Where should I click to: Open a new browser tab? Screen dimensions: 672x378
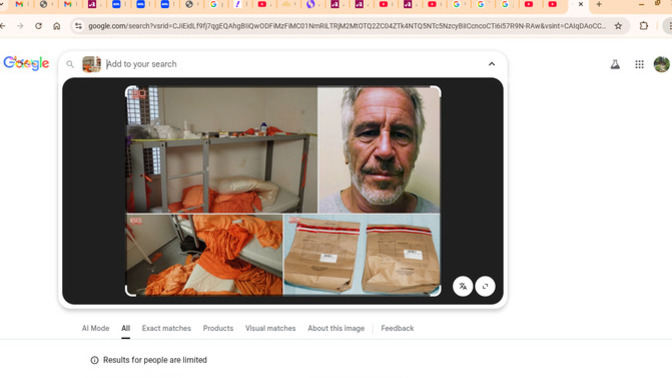599,4
